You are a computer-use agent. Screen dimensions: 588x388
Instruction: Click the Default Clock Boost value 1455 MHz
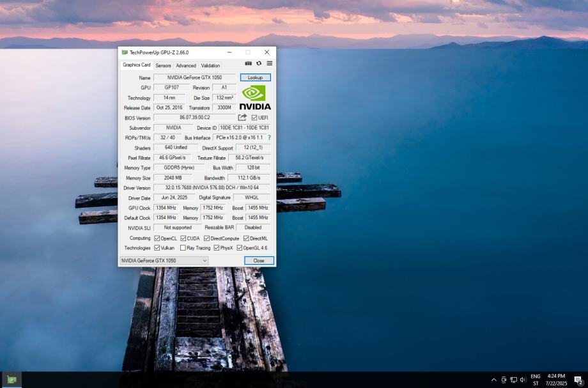coord(258,218)
